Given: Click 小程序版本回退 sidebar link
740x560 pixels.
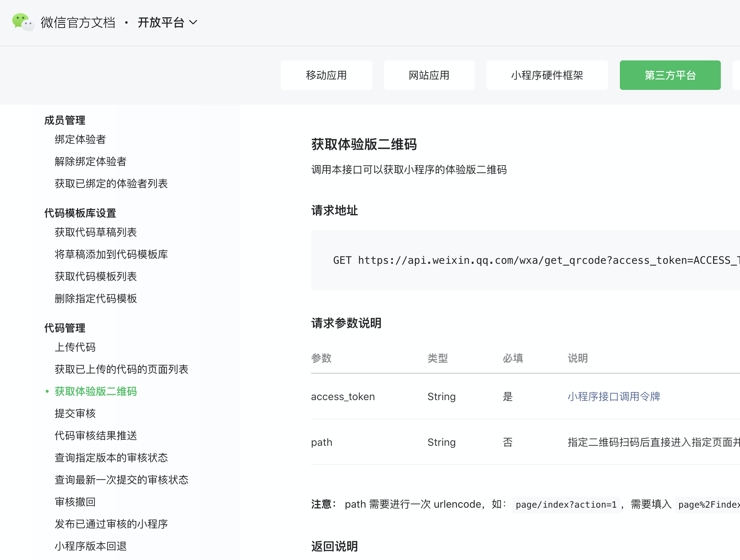Looking at the screenshot, I should [x=91, y=546].
